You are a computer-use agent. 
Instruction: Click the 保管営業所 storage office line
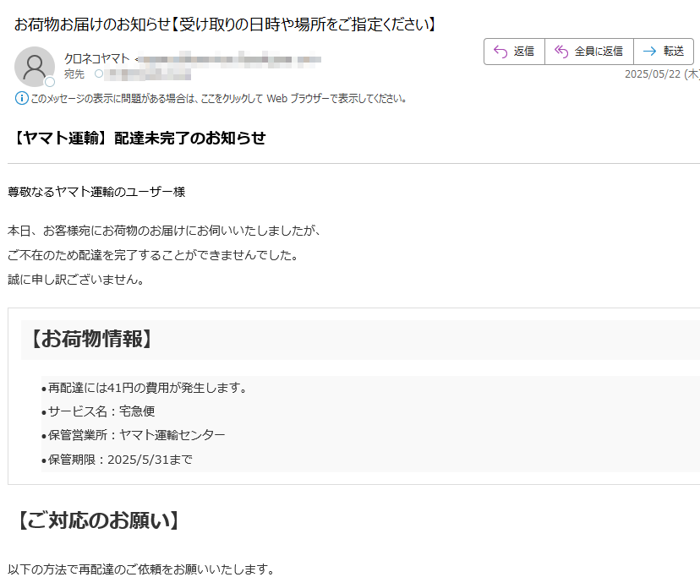click(x=136, y=435)
